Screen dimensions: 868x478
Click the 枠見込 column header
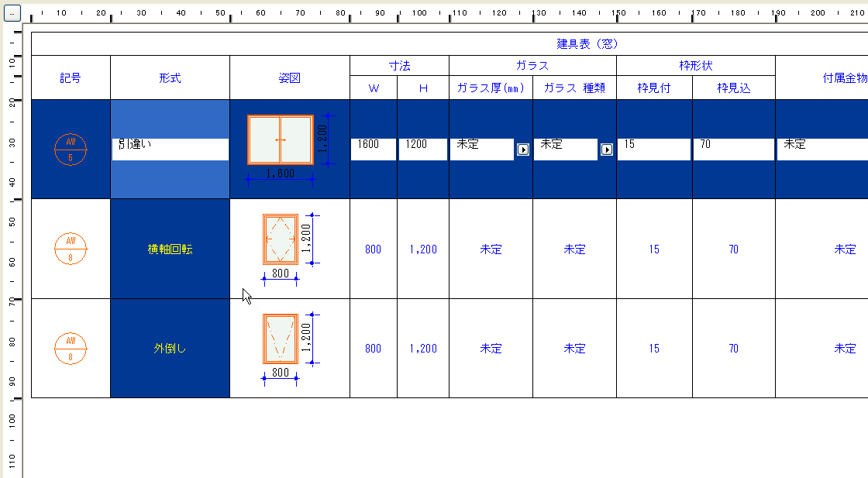[734, 88]
